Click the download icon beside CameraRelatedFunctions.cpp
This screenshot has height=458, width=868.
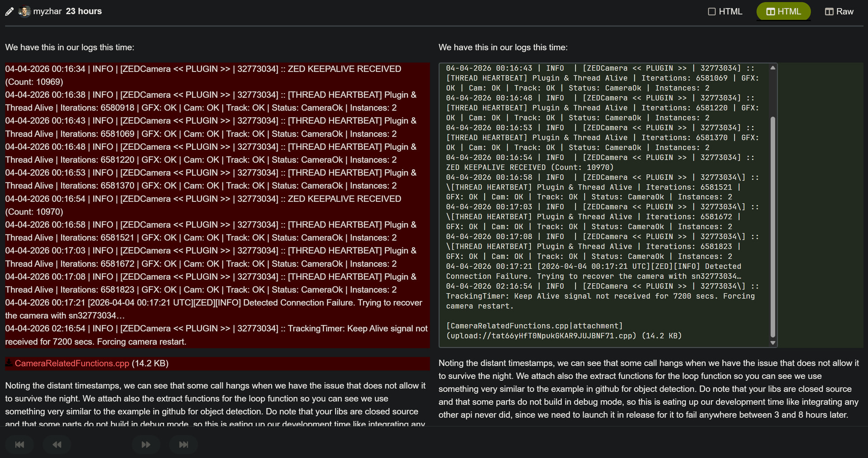click(x=9, y=363)
